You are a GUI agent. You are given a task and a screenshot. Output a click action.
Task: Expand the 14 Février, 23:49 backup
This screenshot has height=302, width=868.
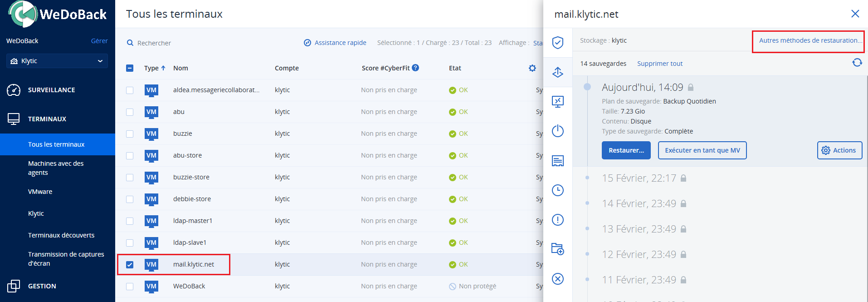(x=639, y=203)
